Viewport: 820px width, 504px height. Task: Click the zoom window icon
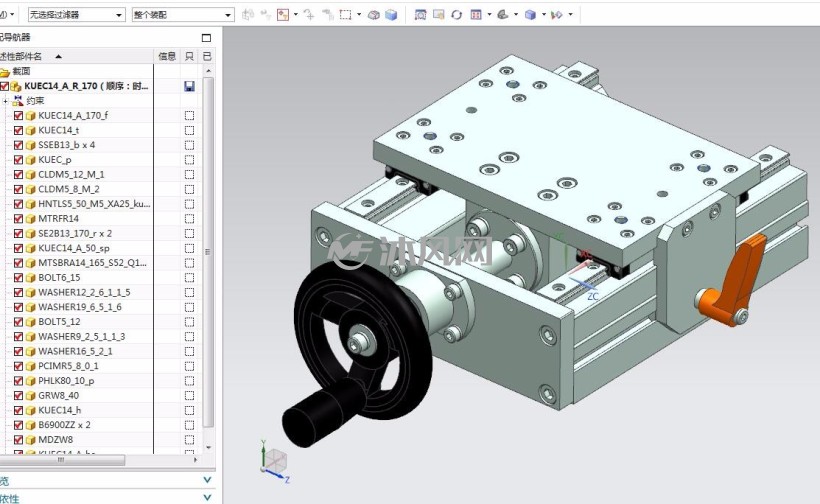coord(438,15)
